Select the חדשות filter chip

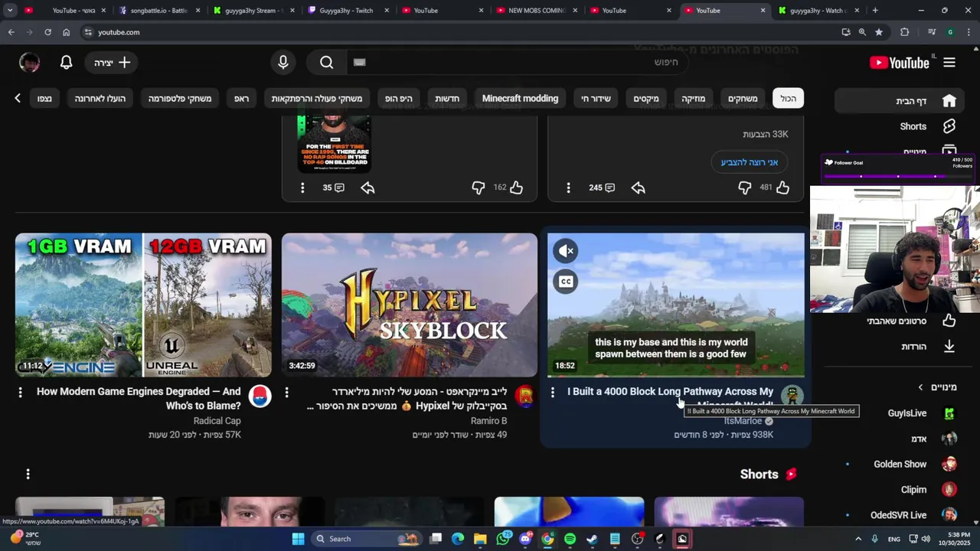(x=447, y=99)
